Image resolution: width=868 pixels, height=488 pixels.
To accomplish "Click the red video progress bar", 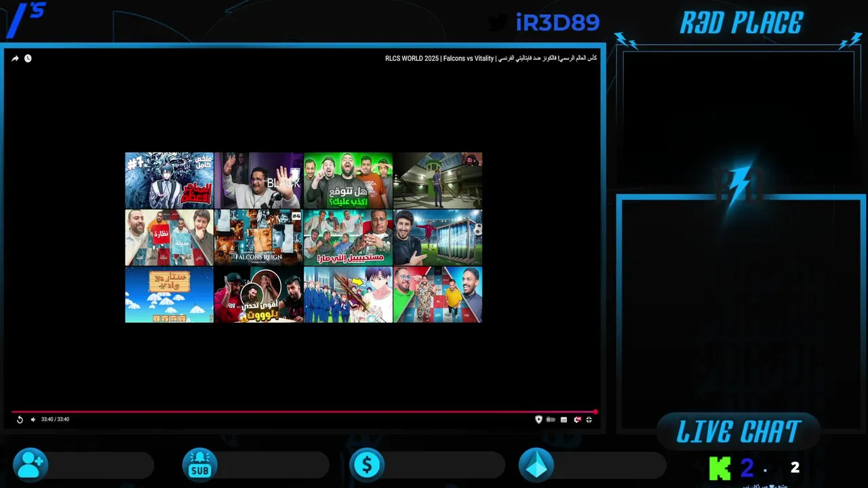I will (x=303, y=411).
